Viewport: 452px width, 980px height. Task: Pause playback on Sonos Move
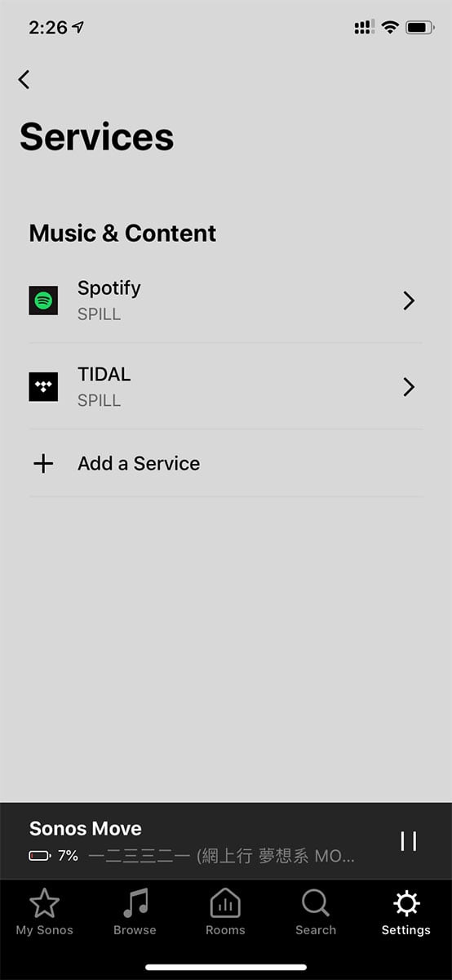tap(409, 841)
